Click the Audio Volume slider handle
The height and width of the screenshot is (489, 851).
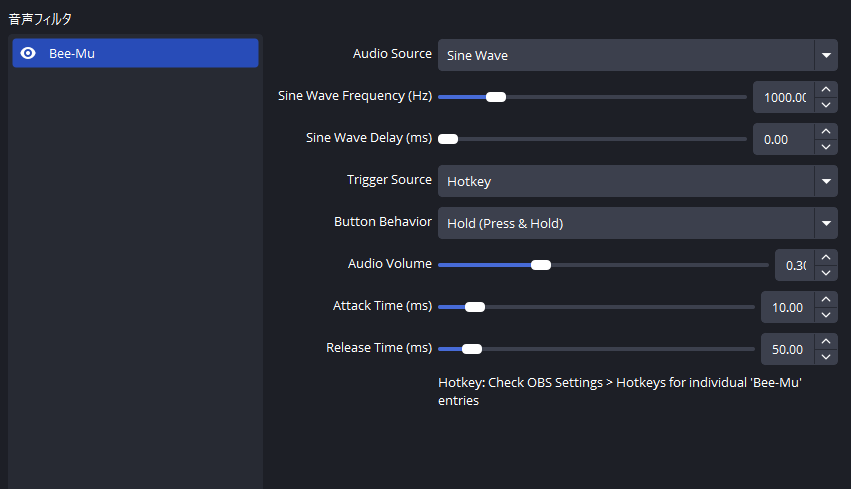[x=541, y=265]
